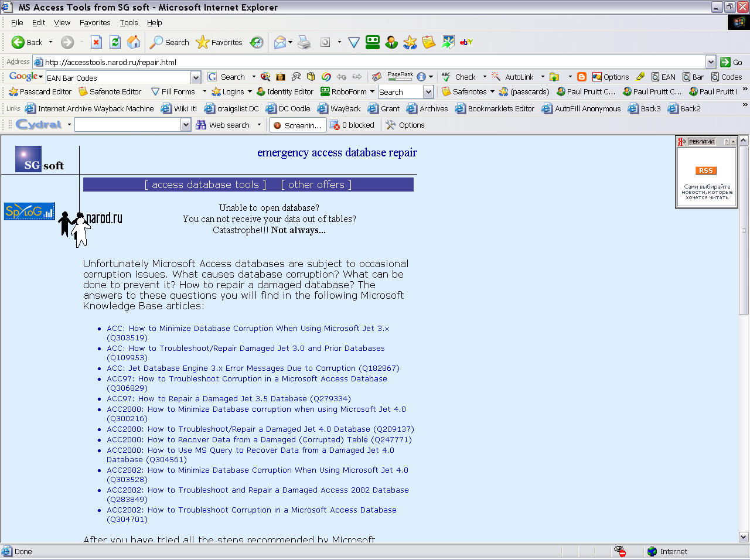Open the Mail toolbar button
Screen dimensions: 750x560
coord(280,42)
